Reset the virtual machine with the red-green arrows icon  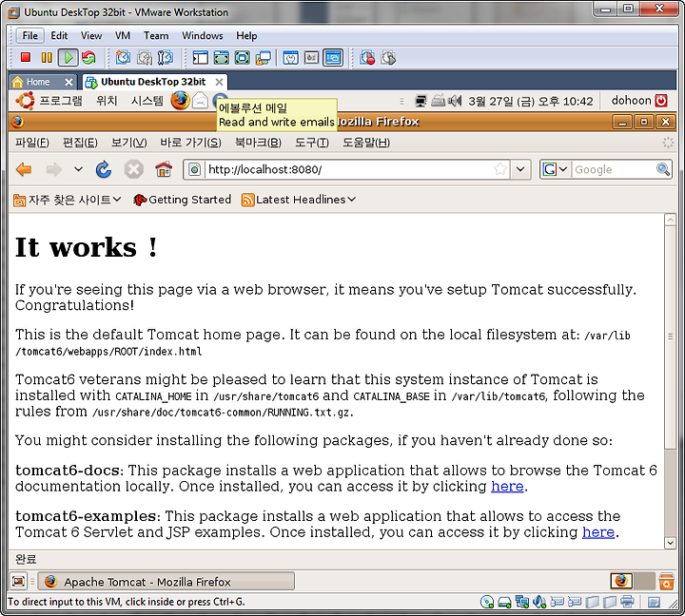click(88, 58)
